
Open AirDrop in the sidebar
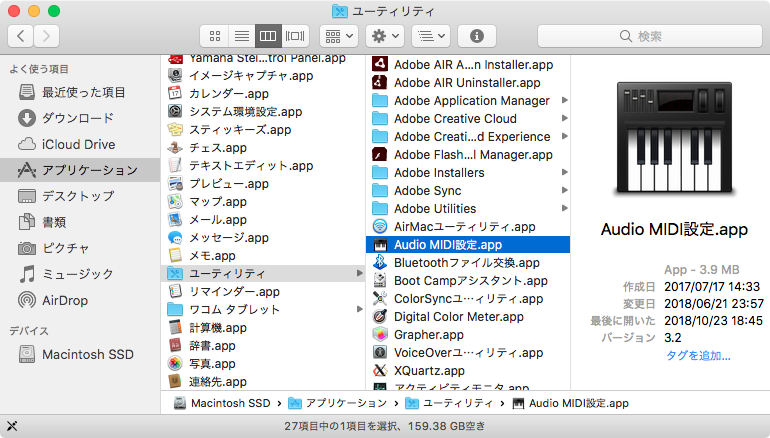click(x=80, y=300)
